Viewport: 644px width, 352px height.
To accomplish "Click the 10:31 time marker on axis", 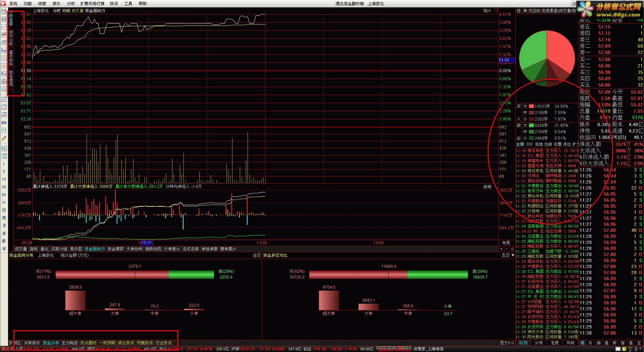I will 147,243.
